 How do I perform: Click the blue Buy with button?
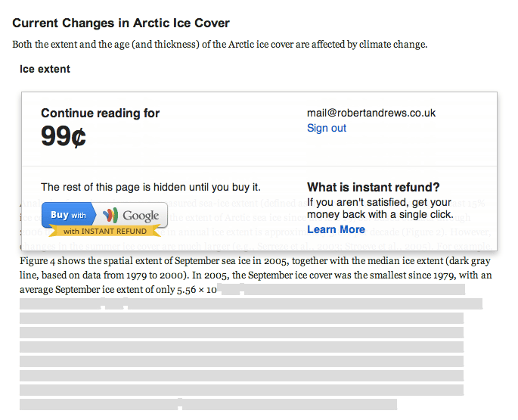point(69,215)
